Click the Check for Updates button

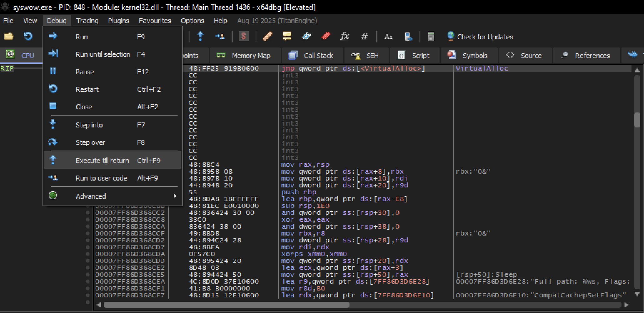coord(480,37)
